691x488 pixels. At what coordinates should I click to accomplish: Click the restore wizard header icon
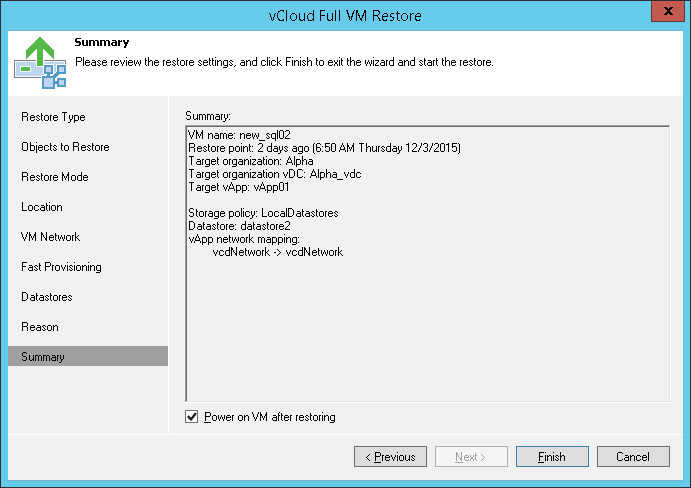[39, 61]
